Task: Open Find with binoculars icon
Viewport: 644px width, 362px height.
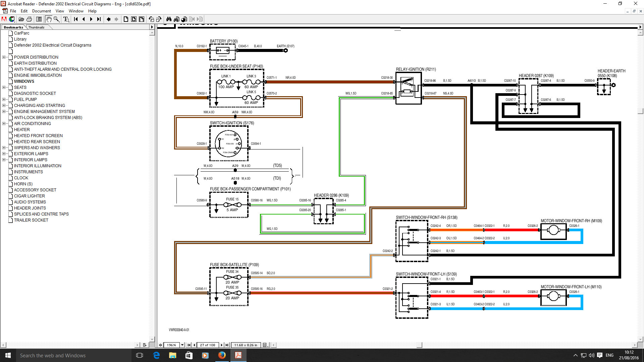Action: [169, 19]
